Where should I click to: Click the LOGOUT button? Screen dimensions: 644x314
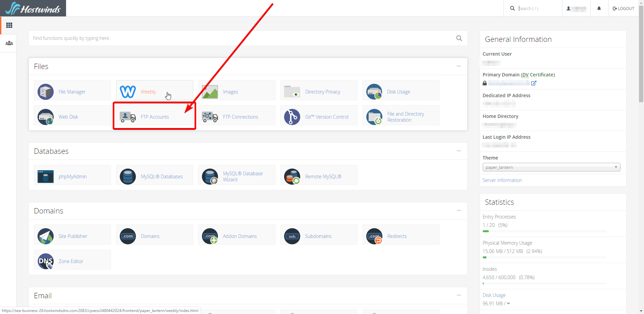click(x=624, y=8)
